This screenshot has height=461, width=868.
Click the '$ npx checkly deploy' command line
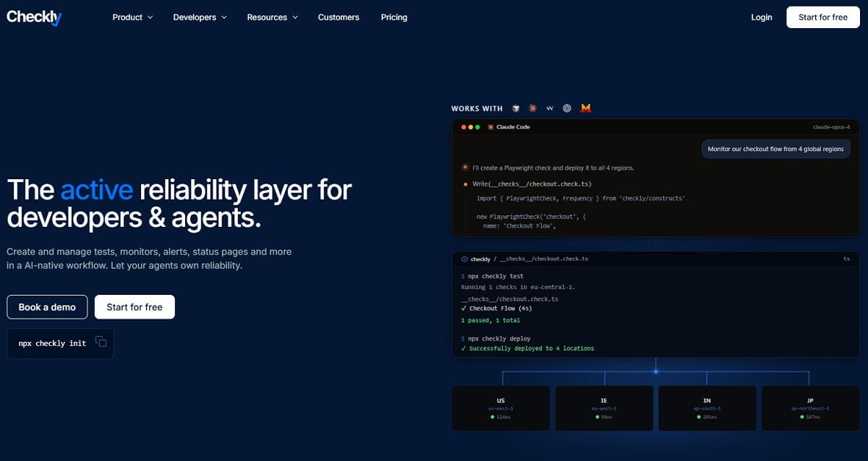click(495, 338)
